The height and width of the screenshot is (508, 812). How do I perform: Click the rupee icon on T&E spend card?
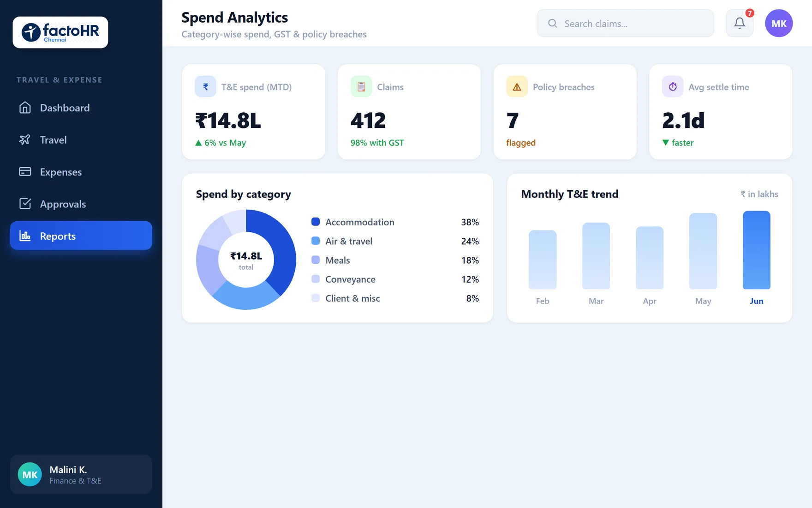205,86
